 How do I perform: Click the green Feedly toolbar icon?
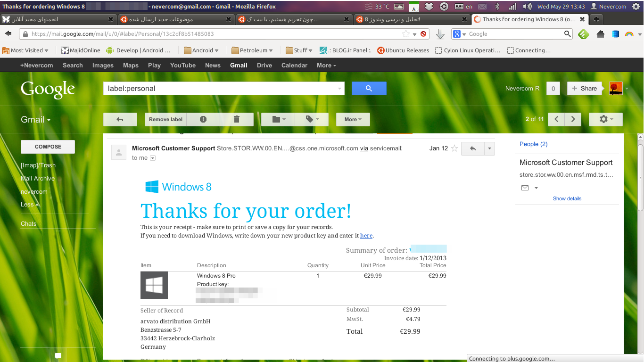(584, 34)
